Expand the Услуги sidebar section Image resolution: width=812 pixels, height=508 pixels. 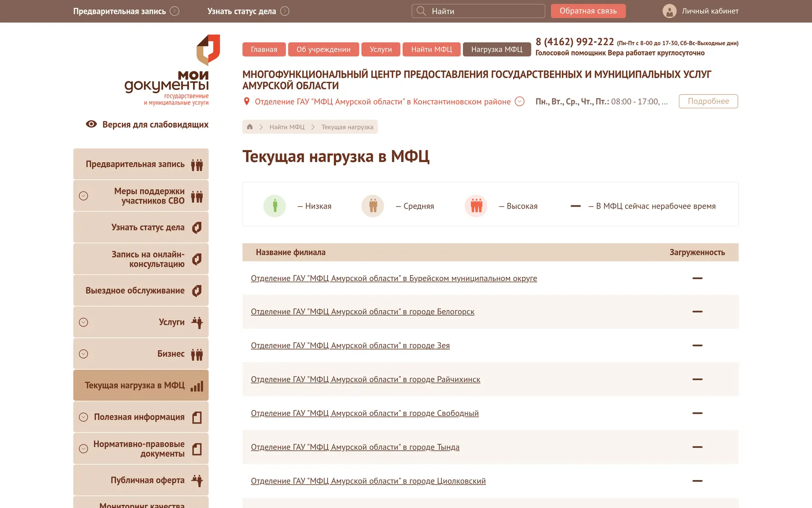pyautogui.click(x=83, y=322)
